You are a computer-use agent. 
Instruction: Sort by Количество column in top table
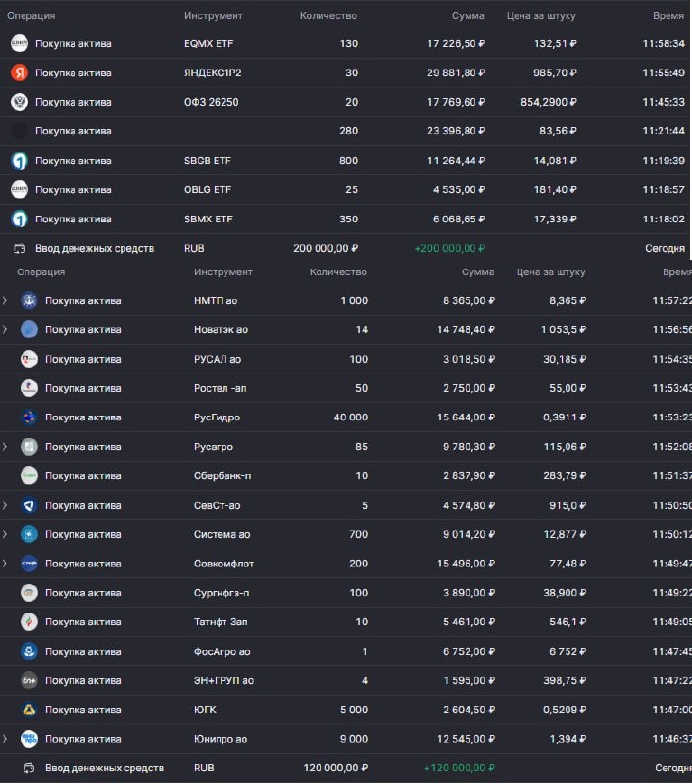coord(328,16)
